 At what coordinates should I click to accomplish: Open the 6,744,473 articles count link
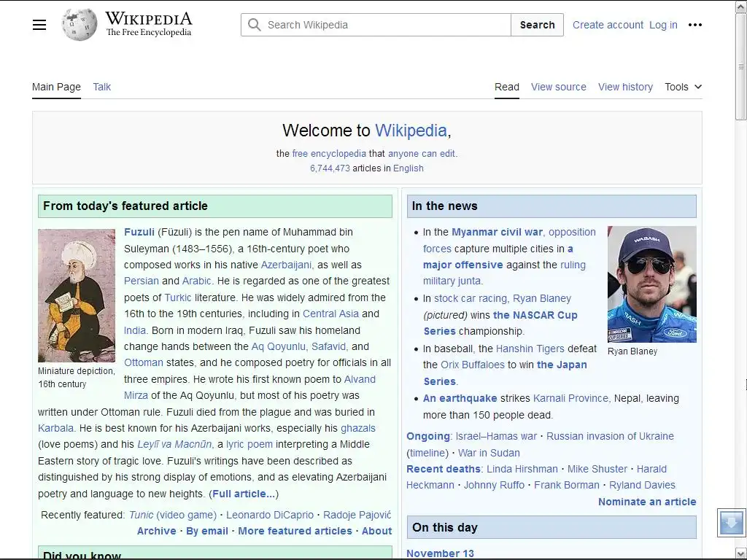tap(330, 168)
